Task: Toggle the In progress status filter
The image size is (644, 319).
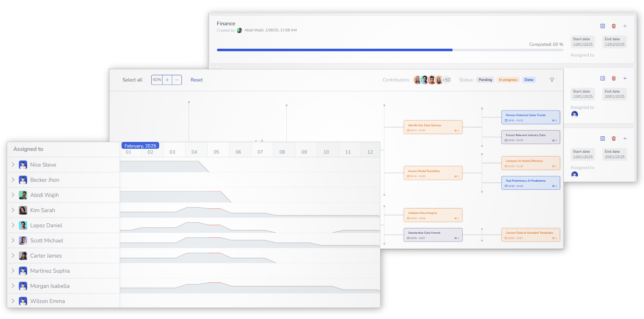Action: pos(508,80)
